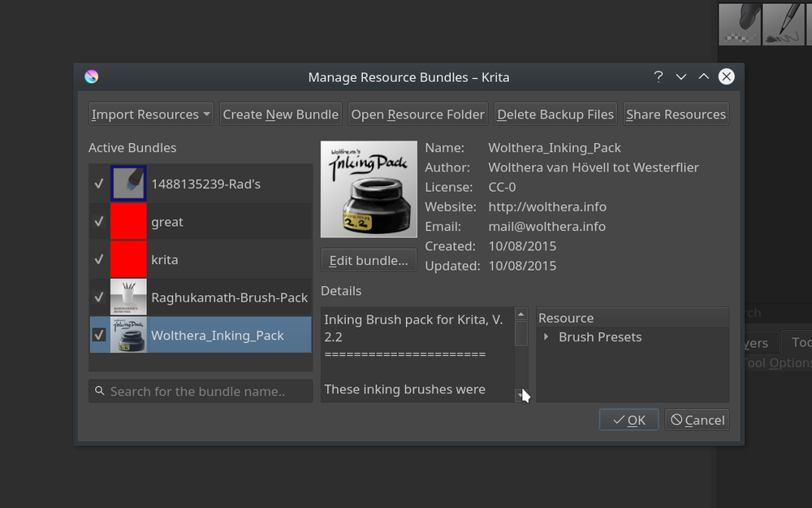Click the Wolthera_Inking_Pack ink bottle icon
The height and width of the screenshot is (508, 812).
[128, 335]
